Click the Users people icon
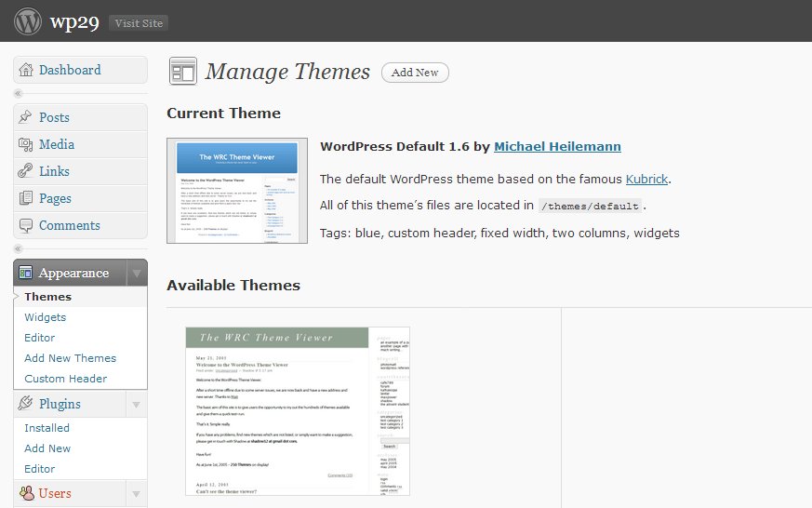Screen dimensions: 812x508 pyautogui.click(x=26, y=492)
